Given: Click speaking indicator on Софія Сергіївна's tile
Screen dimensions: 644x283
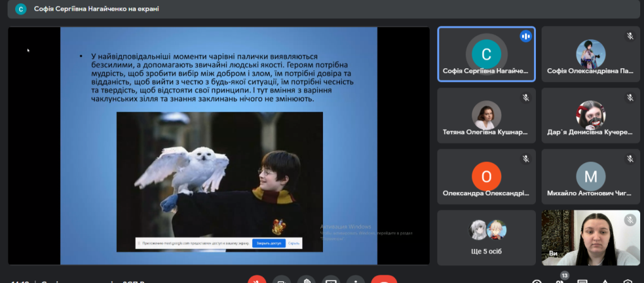Looking at the screenshot, I should [525, 36].
